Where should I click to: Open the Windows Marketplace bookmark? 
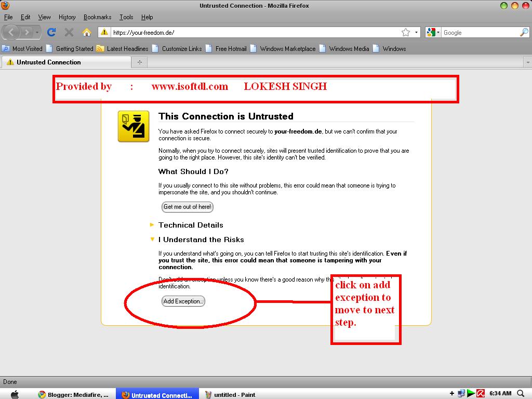283,48
